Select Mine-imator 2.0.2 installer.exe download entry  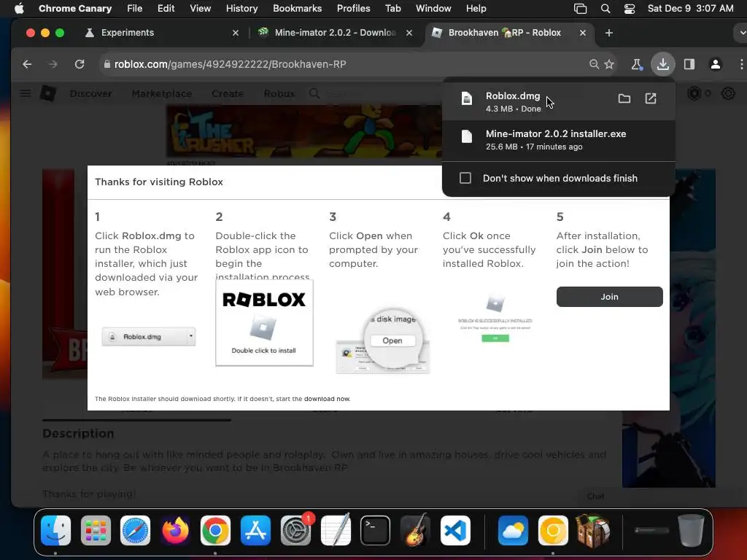coord(558,140)
